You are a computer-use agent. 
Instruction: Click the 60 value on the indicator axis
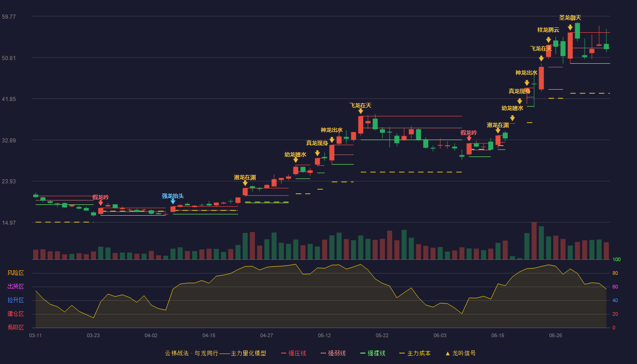615,287
